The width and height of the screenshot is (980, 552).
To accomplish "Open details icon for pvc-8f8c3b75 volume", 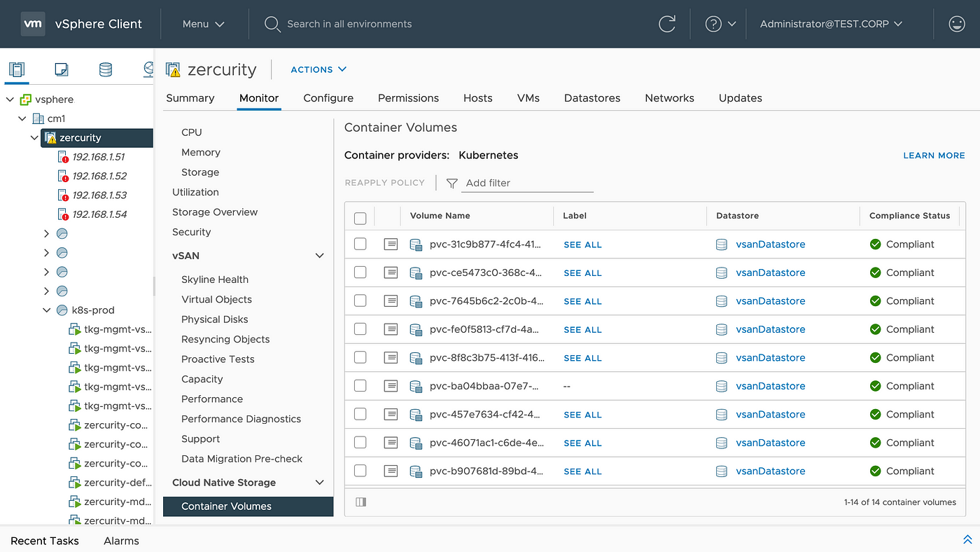I will [391, 358].
